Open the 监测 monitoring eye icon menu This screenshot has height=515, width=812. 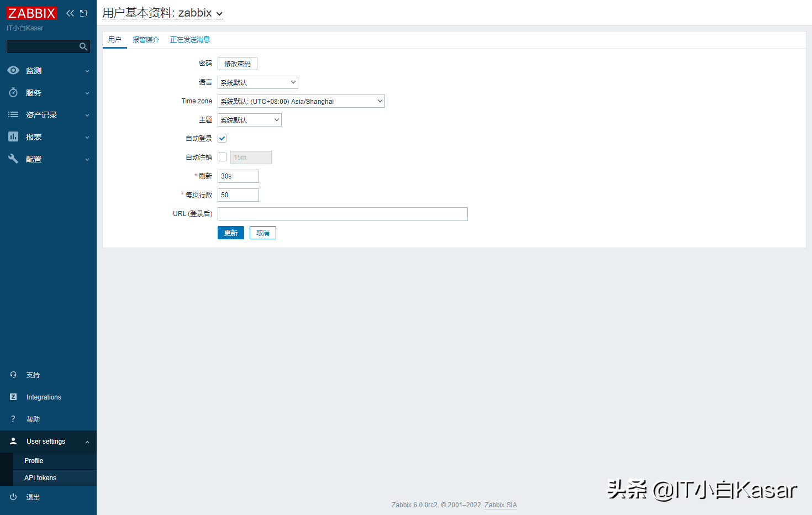pyautogui.click(x=13, y=71)
